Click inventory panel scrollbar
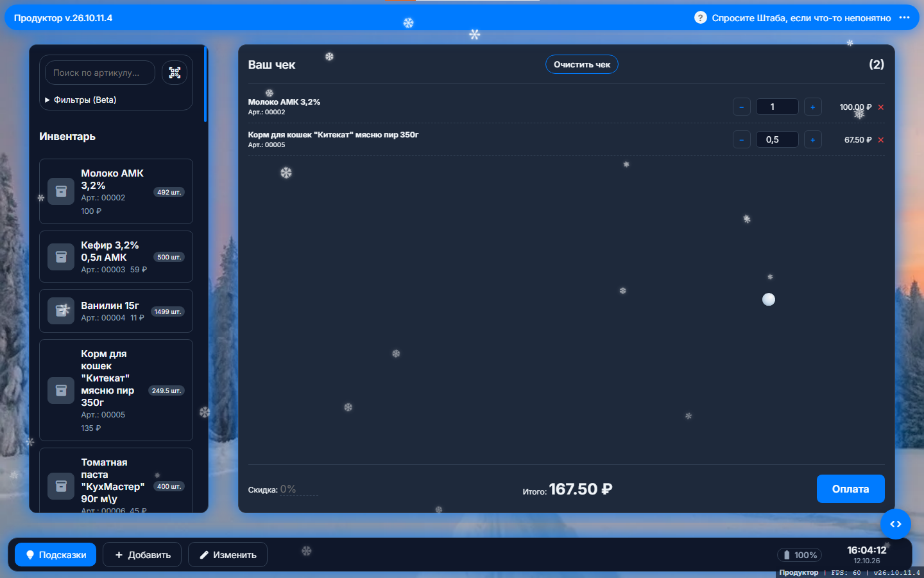 [x=205, y=83]
